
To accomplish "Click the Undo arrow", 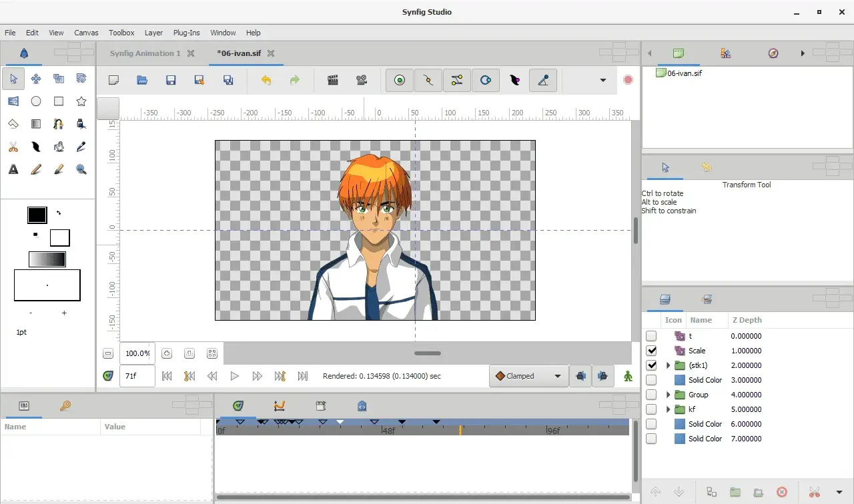I will (x=266, y=80).
